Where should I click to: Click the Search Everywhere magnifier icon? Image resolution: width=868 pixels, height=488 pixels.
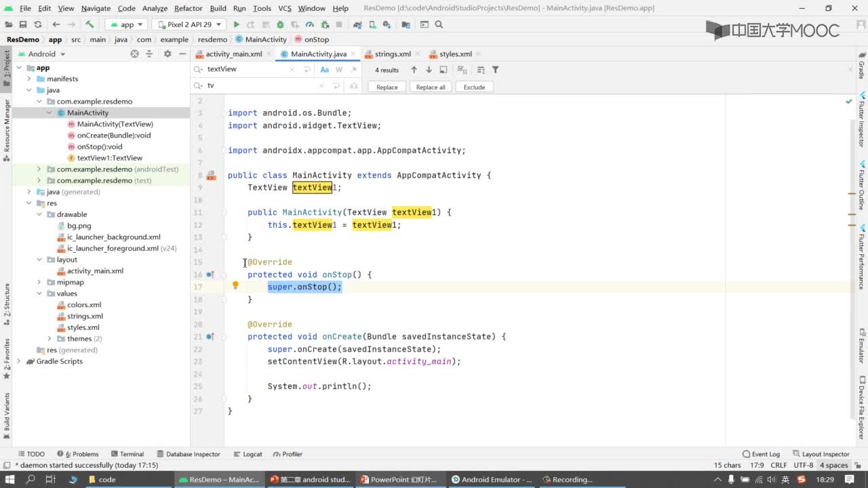pyautogui.click(x=439, y=24)
